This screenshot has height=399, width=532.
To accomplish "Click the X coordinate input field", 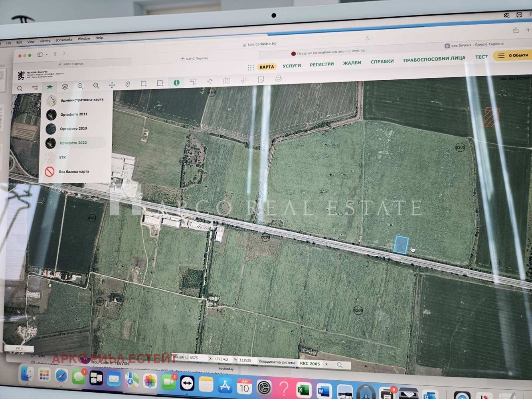I will click(x=222, y=359).
